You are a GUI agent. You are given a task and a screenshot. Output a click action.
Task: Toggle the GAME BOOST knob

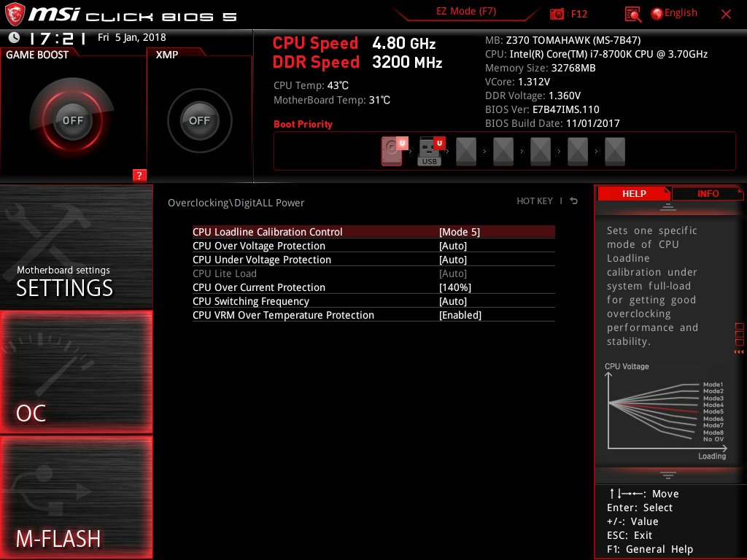click(72, 120)
